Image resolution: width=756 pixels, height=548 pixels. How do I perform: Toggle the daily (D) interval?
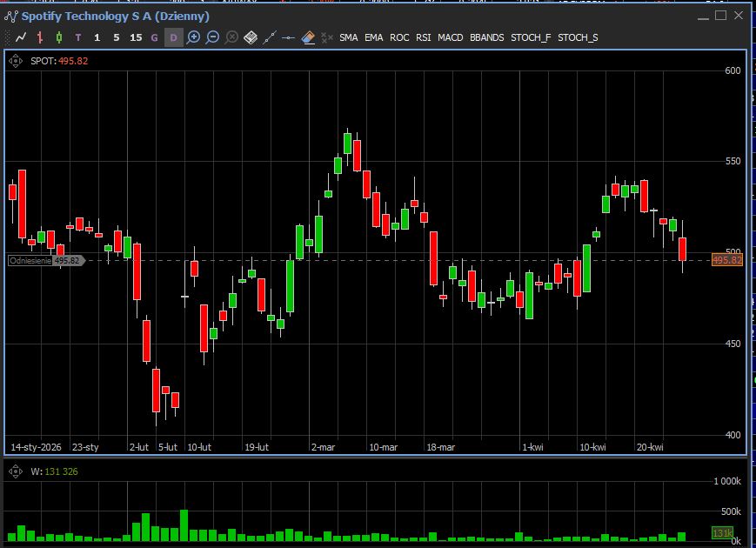click(x=174, y=37)
